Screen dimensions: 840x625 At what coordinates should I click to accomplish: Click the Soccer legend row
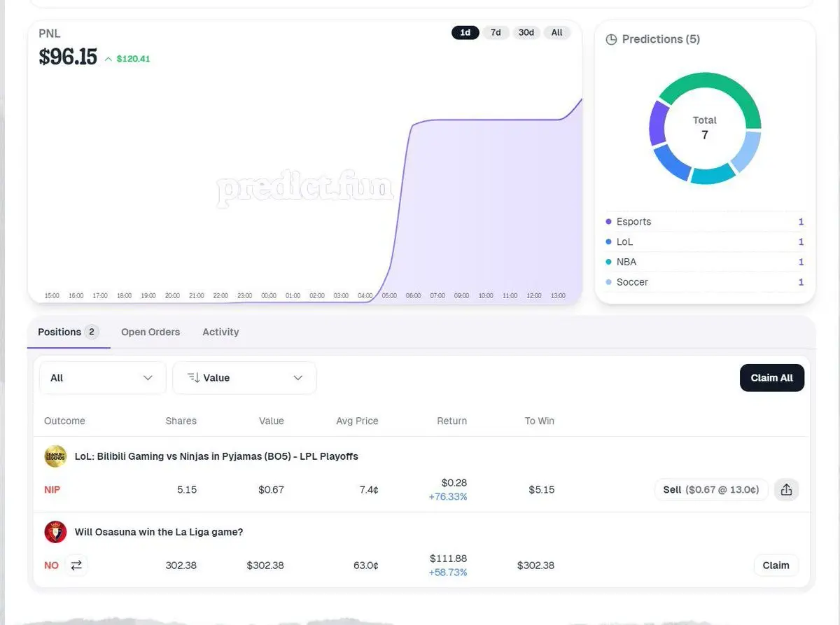point(705,282)
